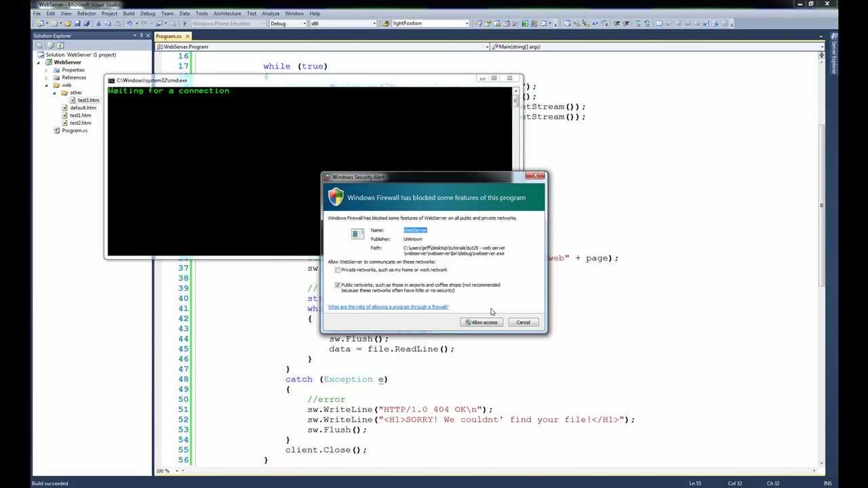Select test3.htm in Solution Explorer
The image size is (868, 488).
(88, 100)
